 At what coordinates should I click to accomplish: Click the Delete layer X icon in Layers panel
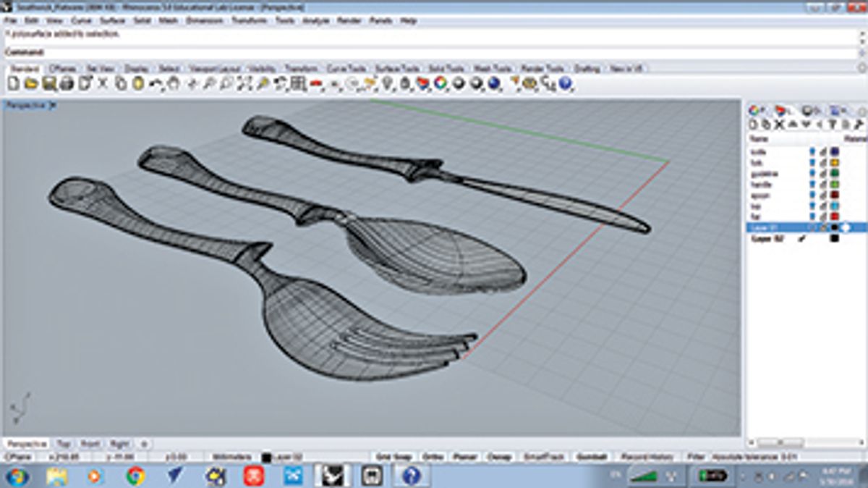pyautogui.click(x=780, y=125)
